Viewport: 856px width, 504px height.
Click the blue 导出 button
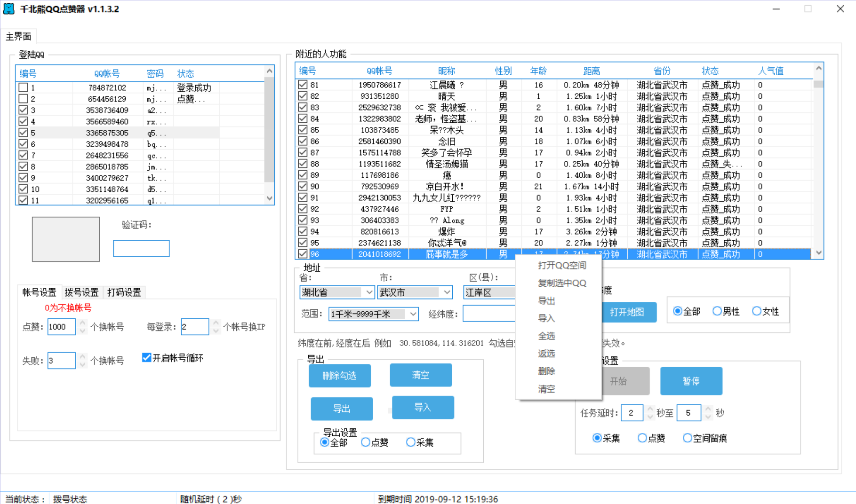342,409
